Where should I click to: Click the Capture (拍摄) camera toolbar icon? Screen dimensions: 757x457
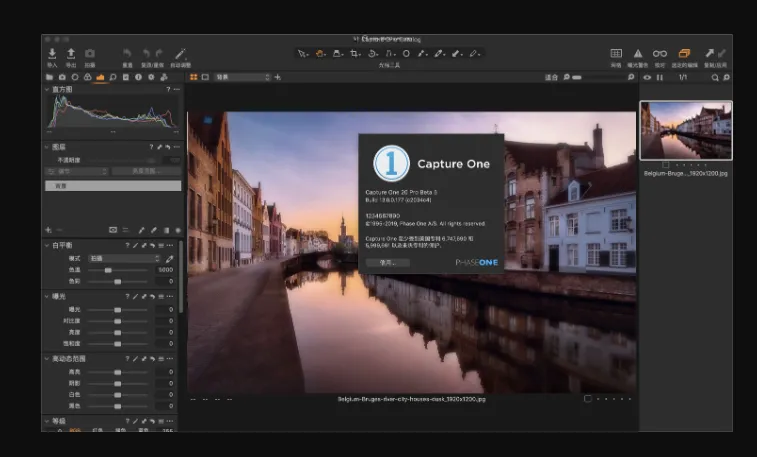(90, 54)
